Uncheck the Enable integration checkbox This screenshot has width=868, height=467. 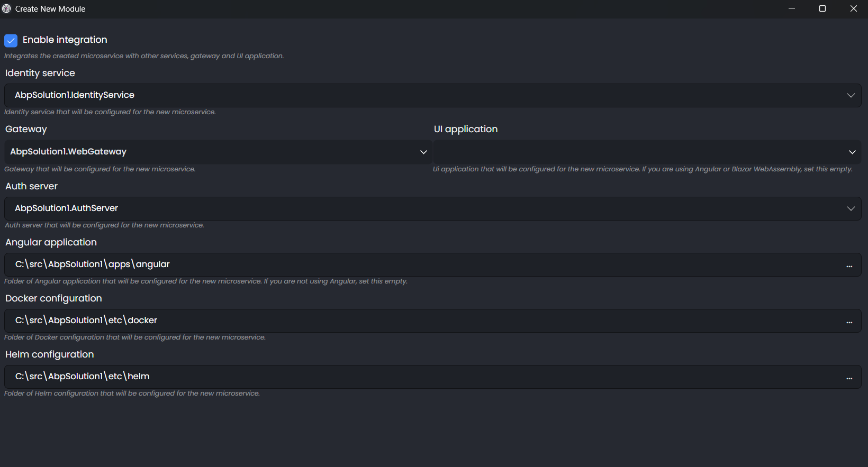[11, 41]
